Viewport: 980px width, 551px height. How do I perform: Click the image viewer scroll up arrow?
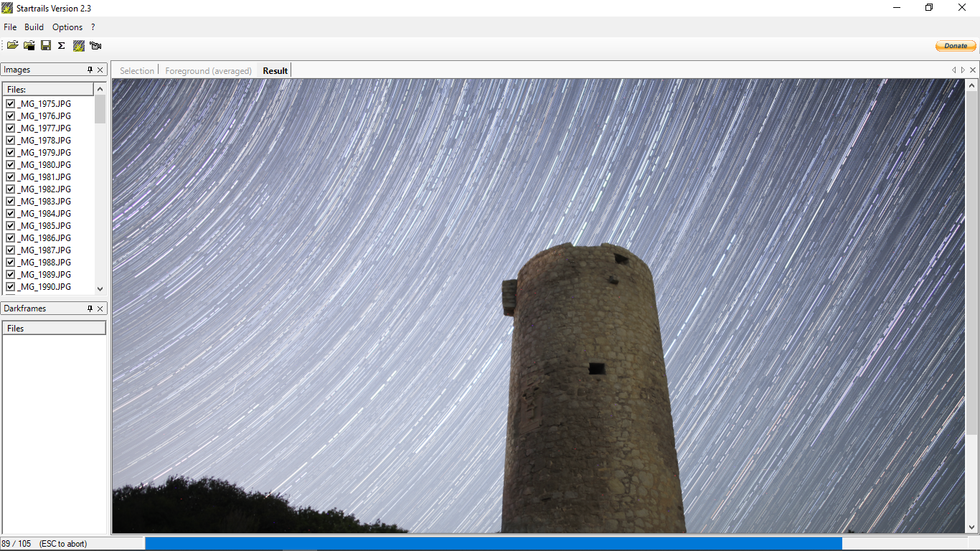tap(972, 85)
